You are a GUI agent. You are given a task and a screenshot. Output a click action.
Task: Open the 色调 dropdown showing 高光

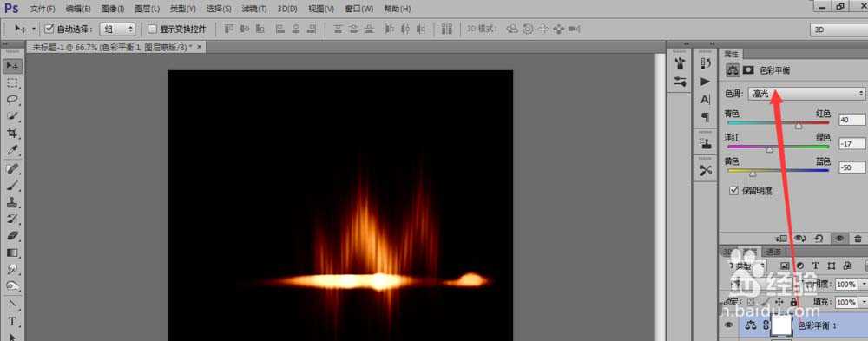pos(806,94)
